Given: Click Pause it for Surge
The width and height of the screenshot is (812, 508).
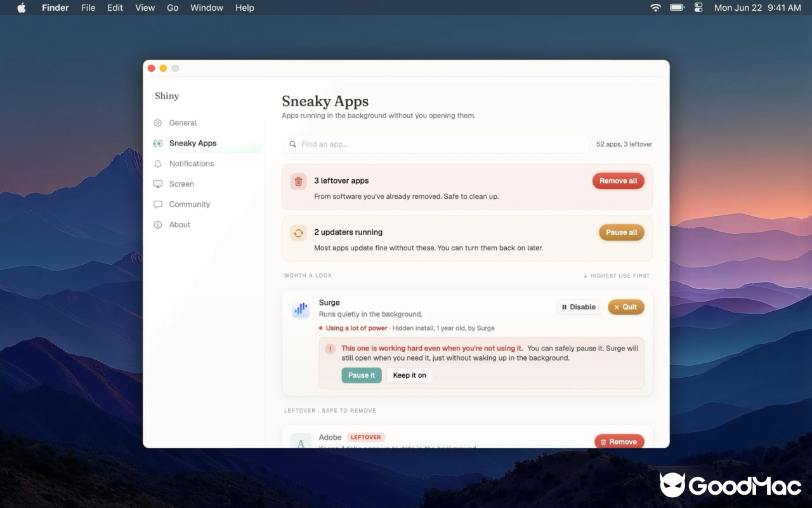Looking at the screenshot, I should 362,375.
